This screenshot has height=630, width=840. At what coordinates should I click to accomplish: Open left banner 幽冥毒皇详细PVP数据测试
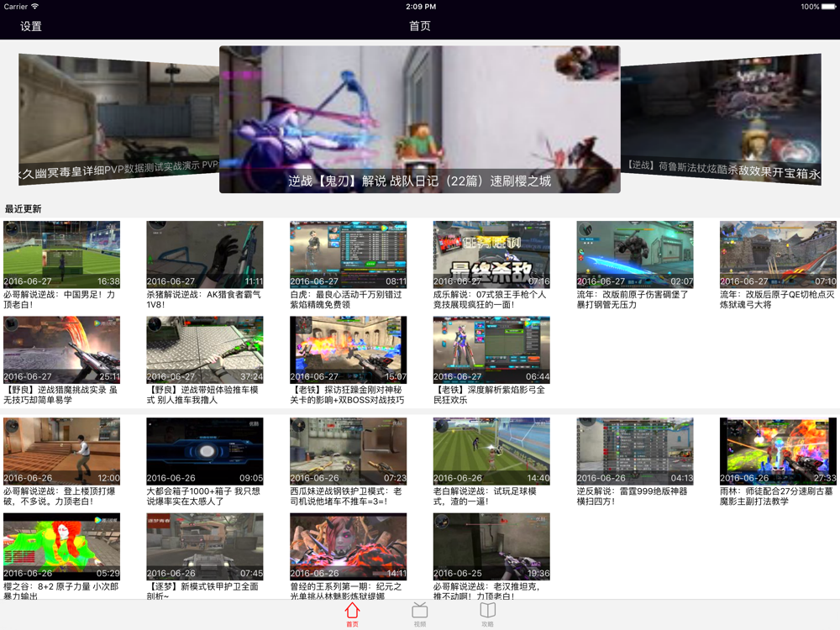pyautogui.click(x=118, y=119)
